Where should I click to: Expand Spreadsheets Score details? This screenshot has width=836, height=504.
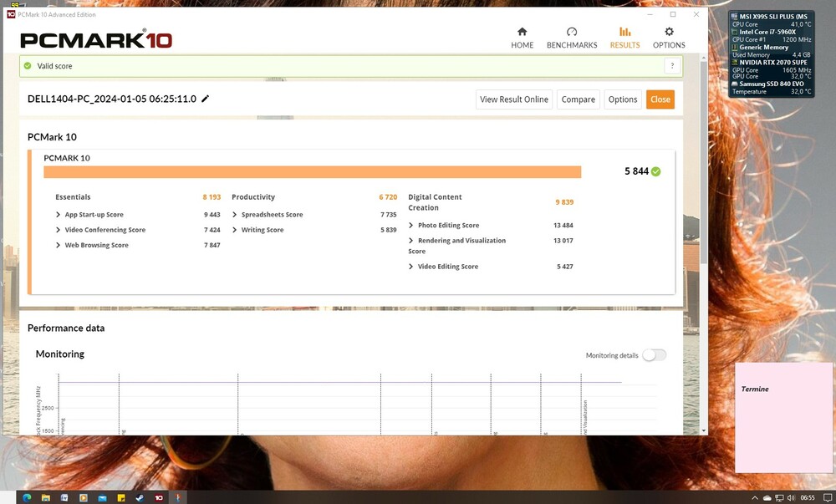point(235,215)
